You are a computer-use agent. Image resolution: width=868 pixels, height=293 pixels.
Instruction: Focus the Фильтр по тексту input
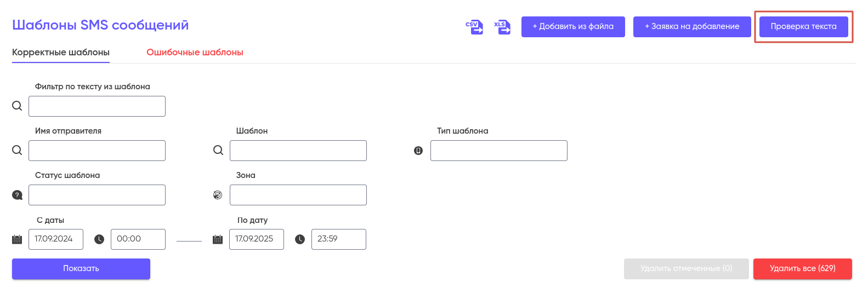97,106
